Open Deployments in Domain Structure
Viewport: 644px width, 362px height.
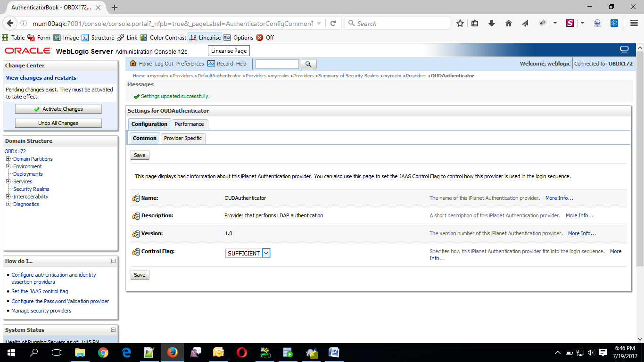(28, 174)
